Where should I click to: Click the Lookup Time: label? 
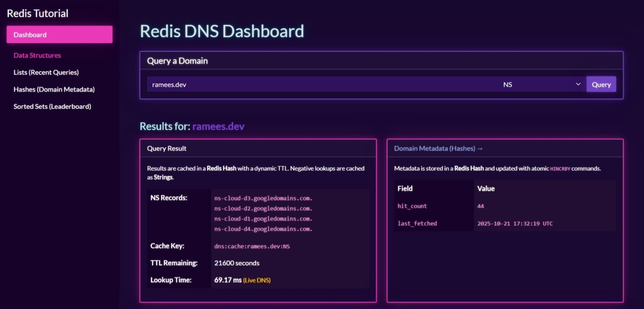pyautogui.click(x=171, y=280)
